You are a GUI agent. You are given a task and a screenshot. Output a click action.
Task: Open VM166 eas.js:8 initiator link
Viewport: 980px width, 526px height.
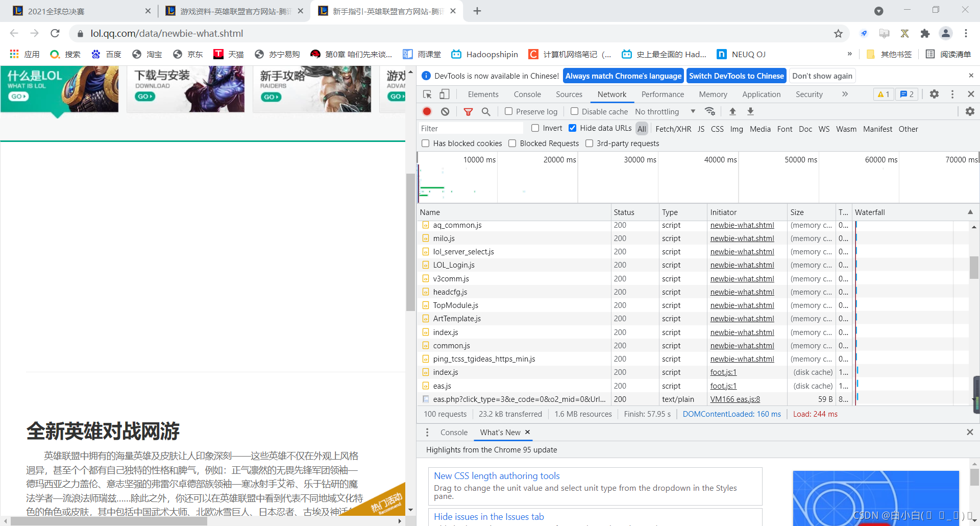pyautogui.click(x=735, y=399)
